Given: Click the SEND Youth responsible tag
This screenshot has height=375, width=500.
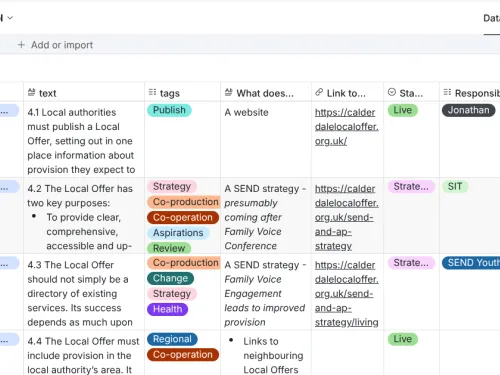Looking at the screenshot, I should 471,263.
